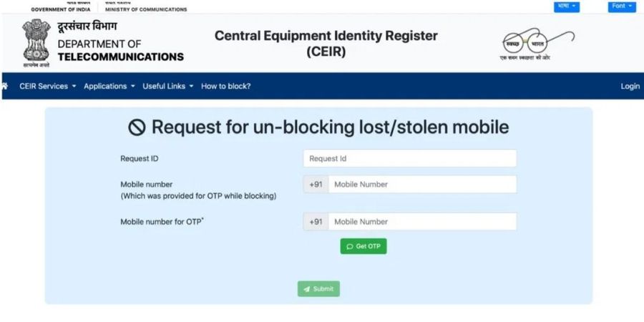
Task: Click the Department of Telecommunications title
Action: [121, 50]
